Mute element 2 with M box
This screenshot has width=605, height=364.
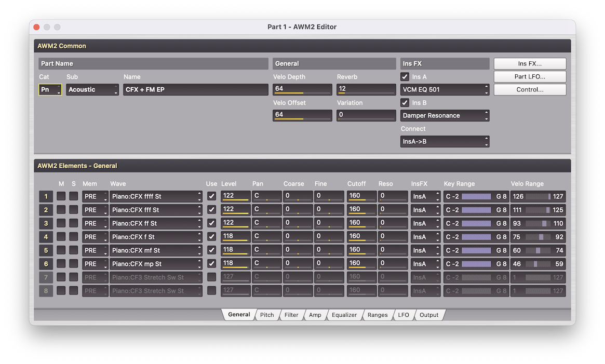click(x=61, y=210)
